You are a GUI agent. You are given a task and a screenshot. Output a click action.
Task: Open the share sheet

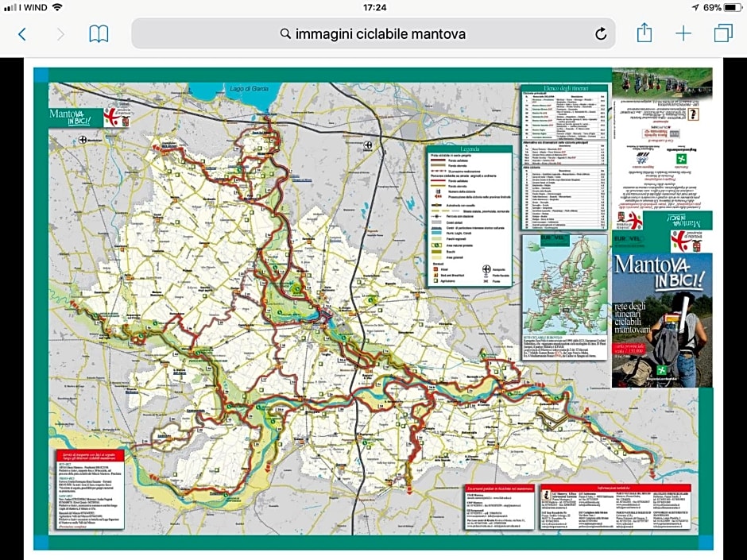644,33
